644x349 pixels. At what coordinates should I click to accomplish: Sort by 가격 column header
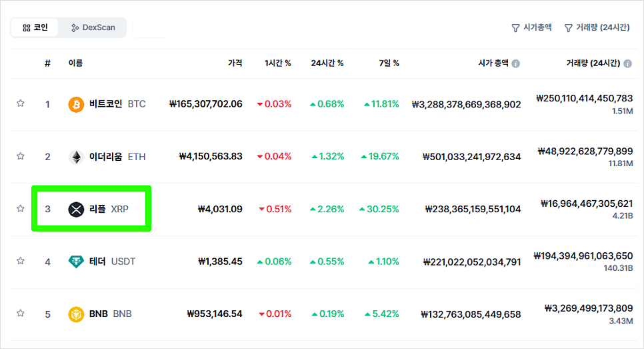point(235,63)
